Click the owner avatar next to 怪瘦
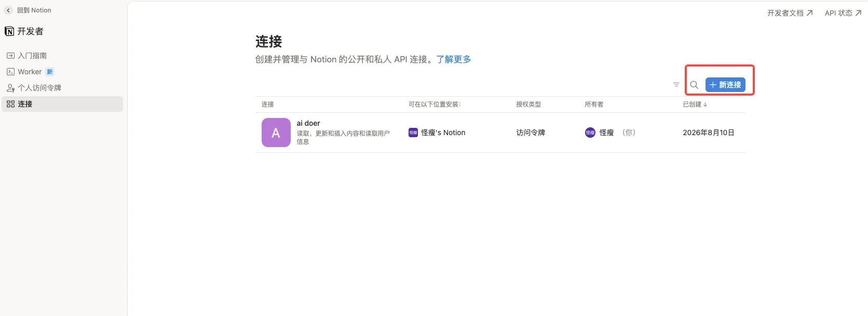This screenshot has height=316, width=868. click(x=590, y=133)
